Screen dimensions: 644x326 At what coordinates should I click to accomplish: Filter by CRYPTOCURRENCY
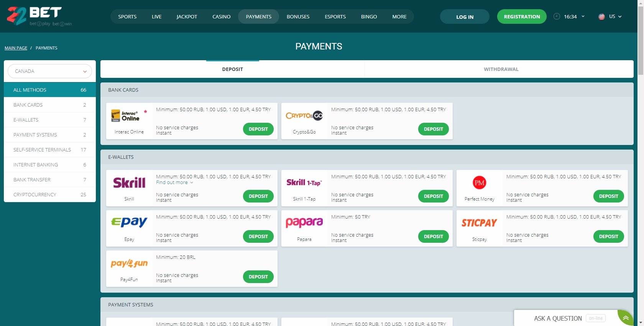(x=50, y=194)
